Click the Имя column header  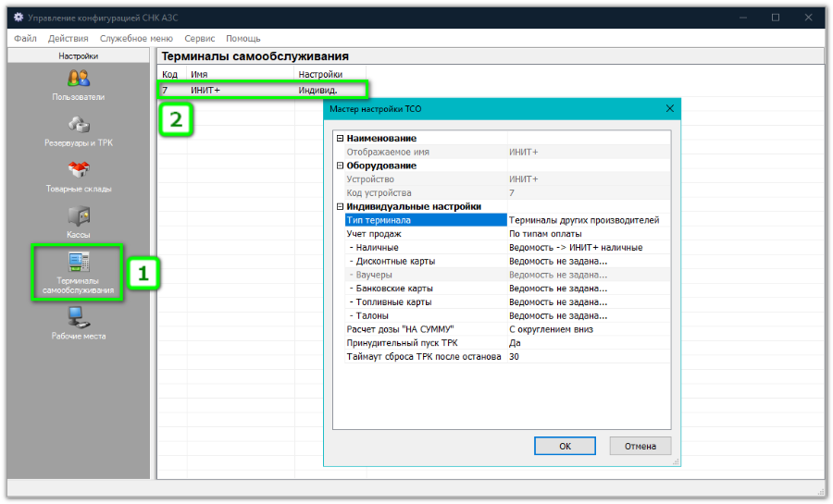pos(239,74)
